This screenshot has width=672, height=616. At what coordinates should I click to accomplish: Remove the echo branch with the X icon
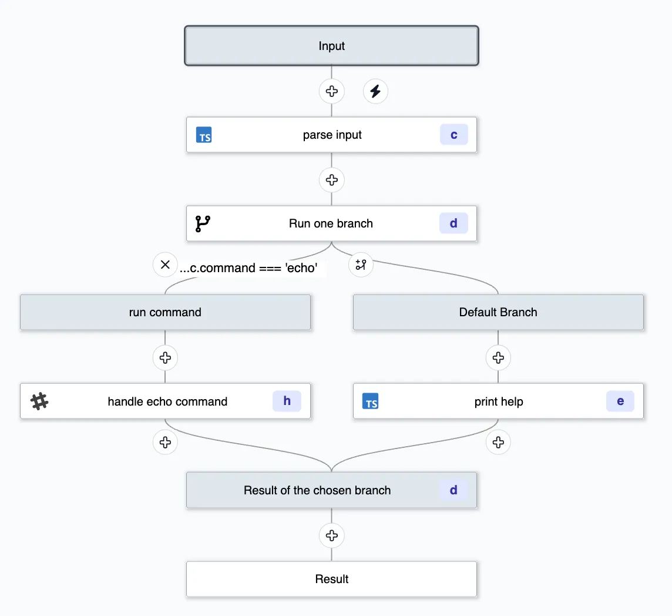[x=165, y=265]
